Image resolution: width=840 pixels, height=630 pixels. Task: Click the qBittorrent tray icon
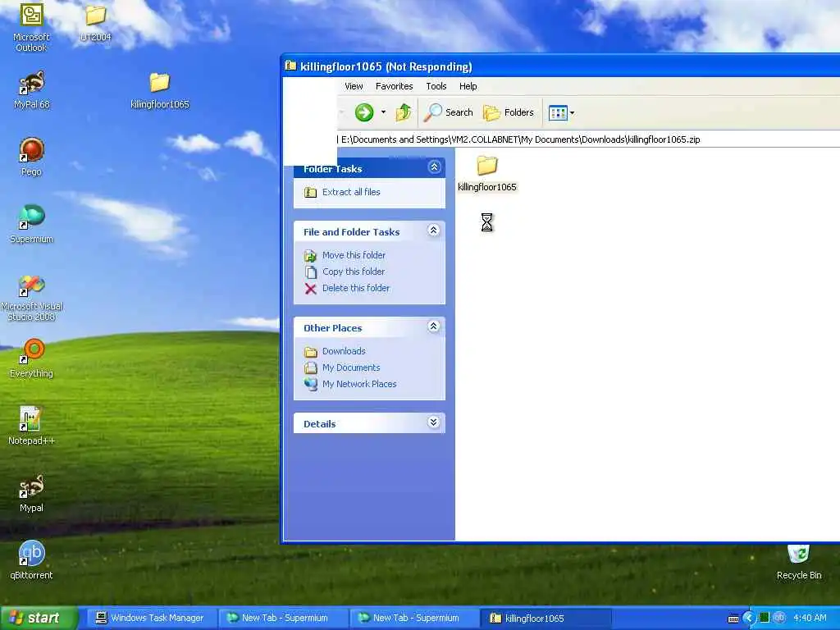pos(779,618)
